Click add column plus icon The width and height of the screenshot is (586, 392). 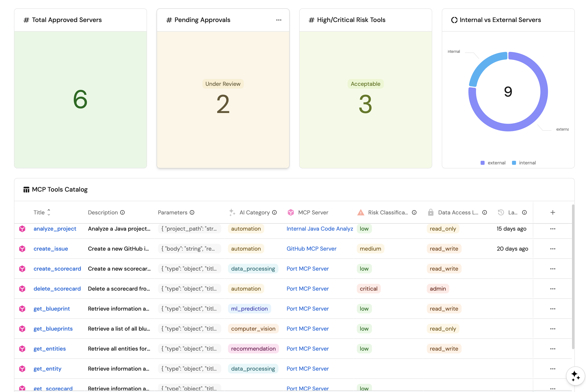pyautogui.click(x=552, y=212)
